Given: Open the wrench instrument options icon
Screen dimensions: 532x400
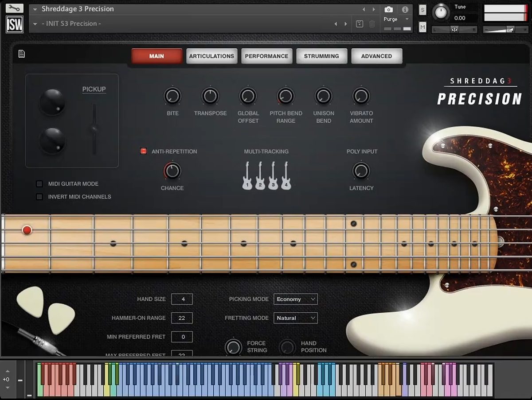Looking at the screenshot, I should click(14, 8).
